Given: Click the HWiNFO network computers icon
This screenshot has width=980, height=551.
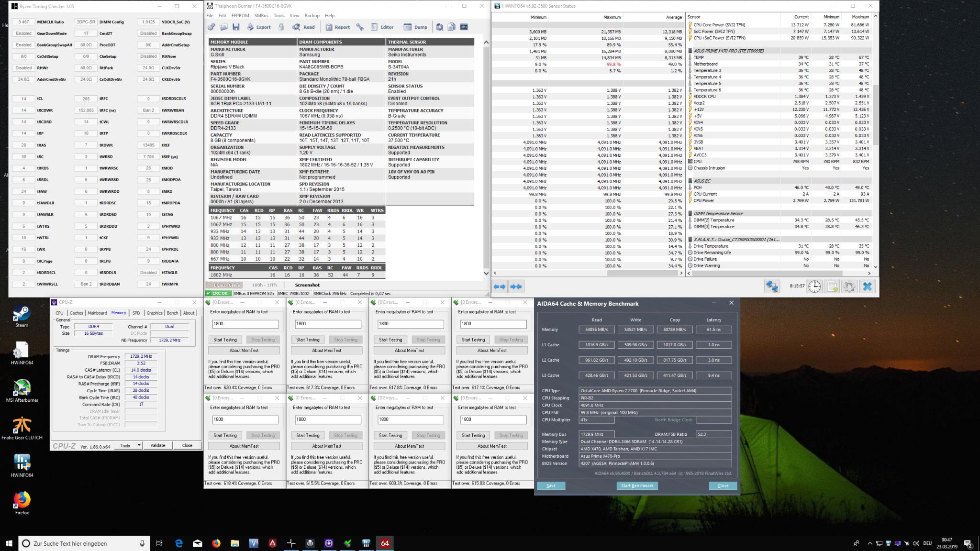Looking at the screenshot, I should (772, 287).
